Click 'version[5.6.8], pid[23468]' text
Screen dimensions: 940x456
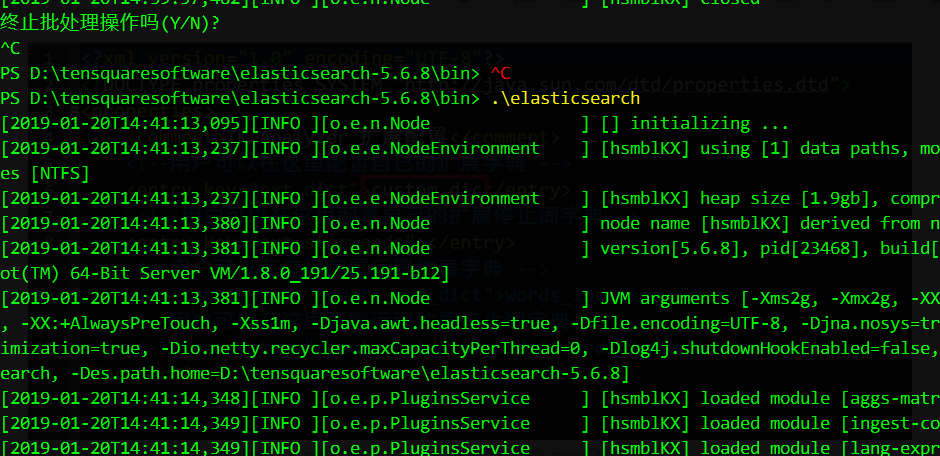click(730, 249)
